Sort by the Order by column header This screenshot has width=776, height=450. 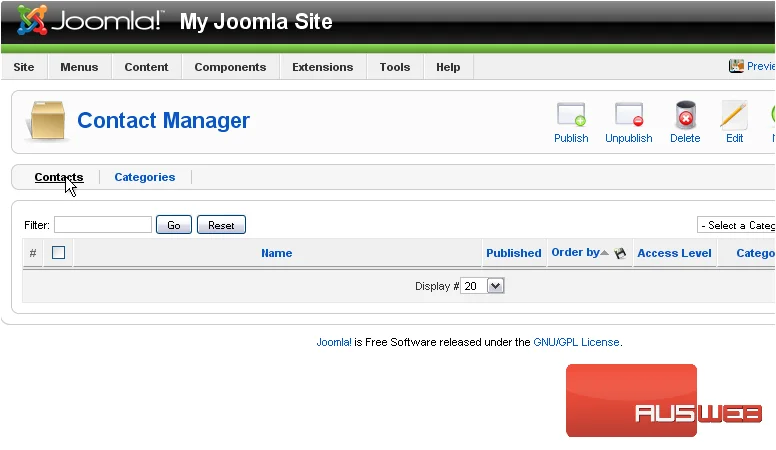click(x=576, y=252)
